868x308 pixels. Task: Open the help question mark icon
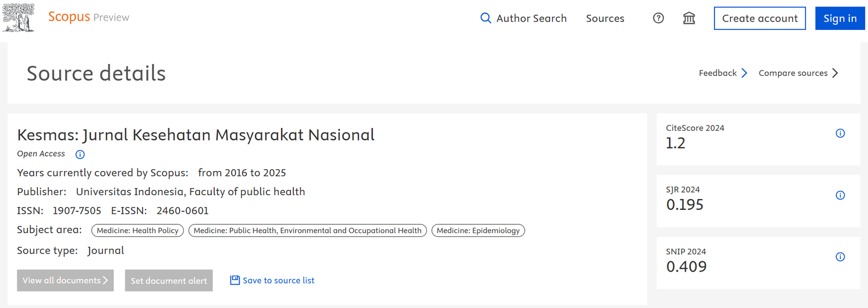point(658,18)
